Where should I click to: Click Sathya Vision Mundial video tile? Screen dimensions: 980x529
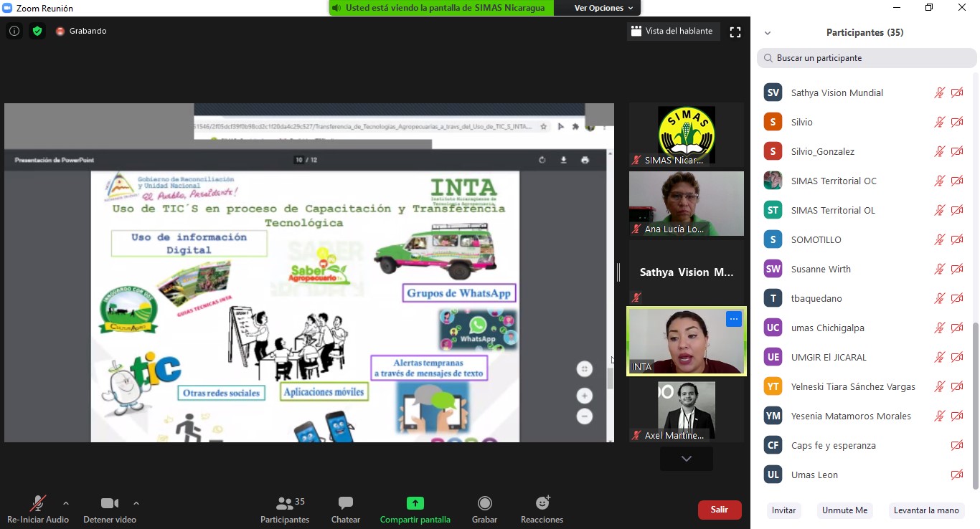coord(687,272)
